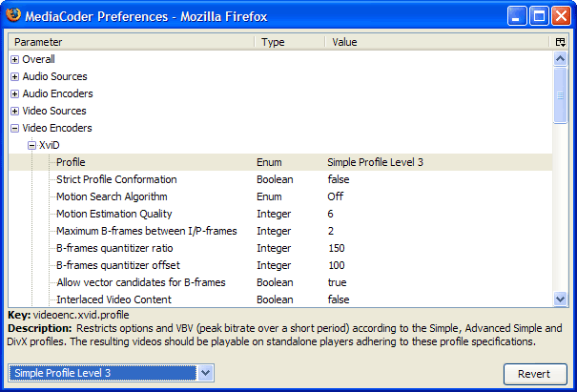Click the Video Sources label

coord(54,111)
